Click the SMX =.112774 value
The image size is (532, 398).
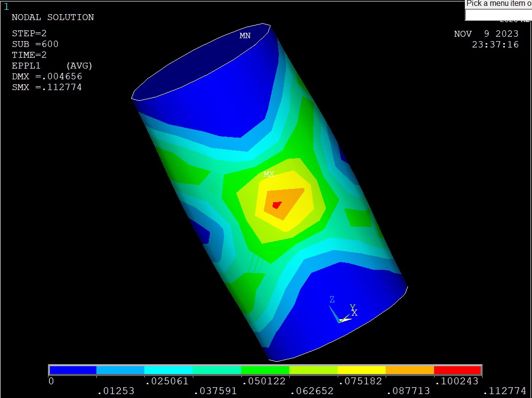pyautogui.click(x=47, y=87)
